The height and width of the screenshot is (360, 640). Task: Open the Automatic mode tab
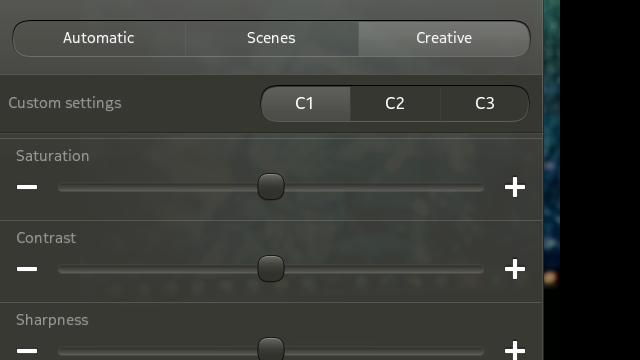[99, 38]
